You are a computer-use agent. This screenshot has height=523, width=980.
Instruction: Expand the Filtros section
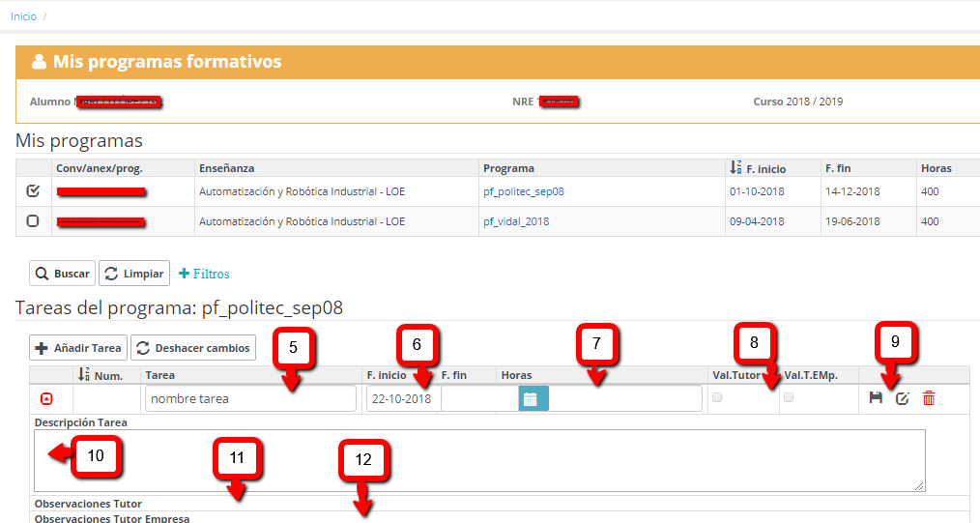click(x=204, y=274)
